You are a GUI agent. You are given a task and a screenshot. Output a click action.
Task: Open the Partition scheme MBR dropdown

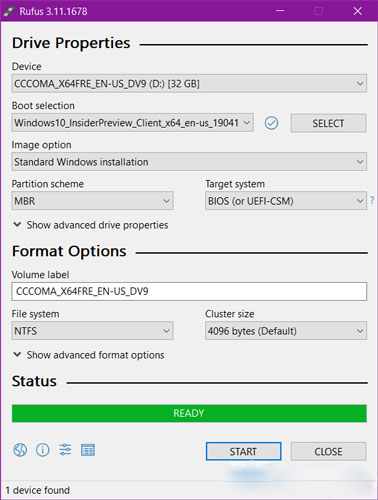(x=92, y=201)
